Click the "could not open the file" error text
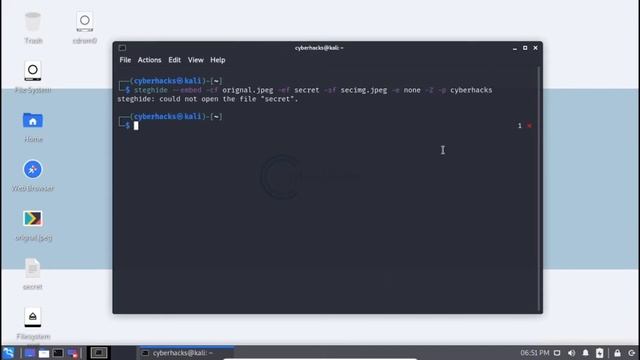Image resolution: width=640 pixels, height=360 pixels. [x=208, y=99]
